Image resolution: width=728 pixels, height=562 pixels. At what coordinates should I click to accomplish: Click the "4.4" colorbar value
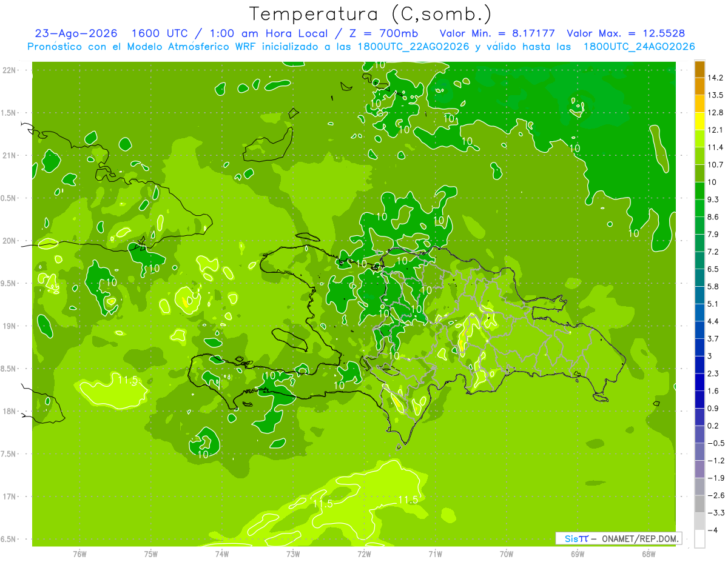pyautogui.click(x=713, y=321)
